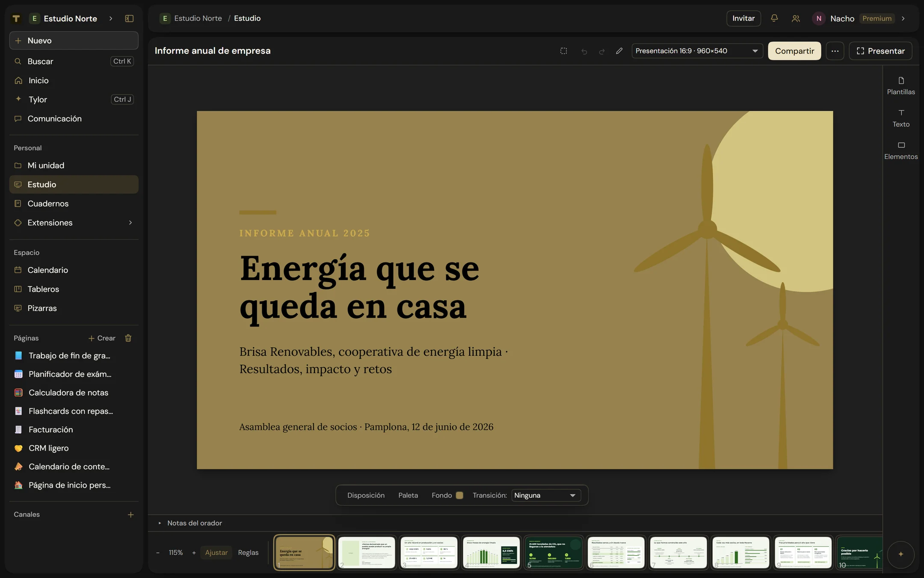
Task: Open Calendario in Espacio
Action: pos(74,270)
